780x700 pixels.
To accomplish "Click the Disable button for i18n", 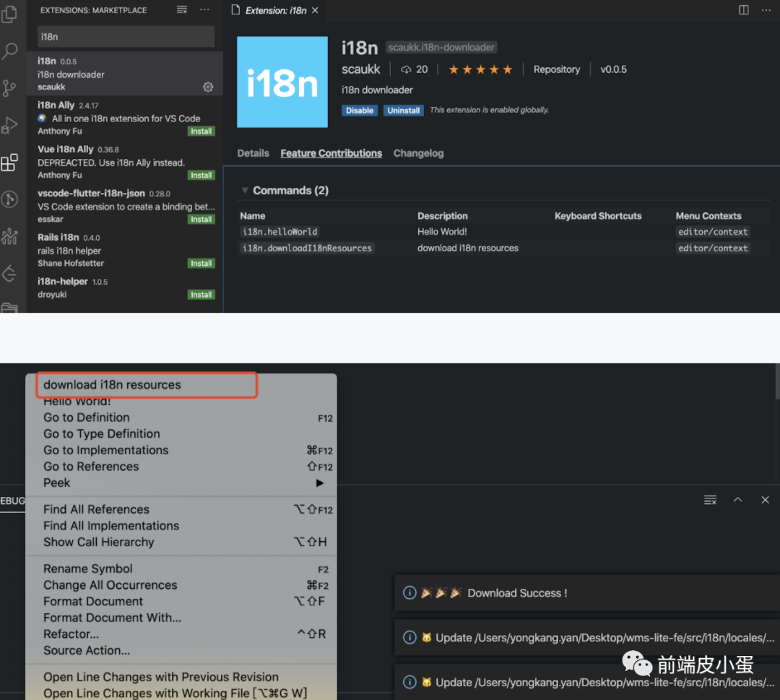I will pyautogui.click(x=359, y=111).
